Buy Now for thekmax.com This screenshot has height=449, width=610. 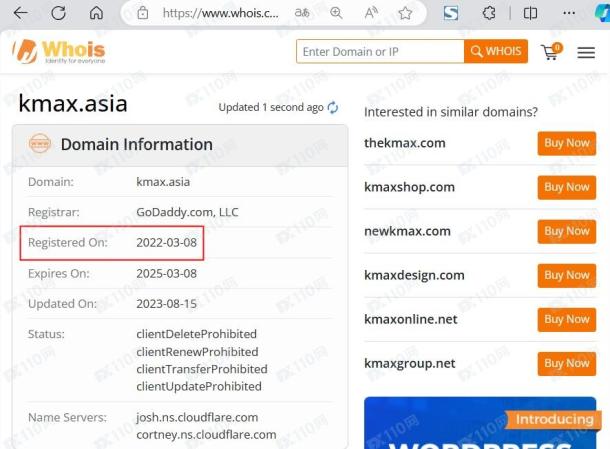pos(566,143)
